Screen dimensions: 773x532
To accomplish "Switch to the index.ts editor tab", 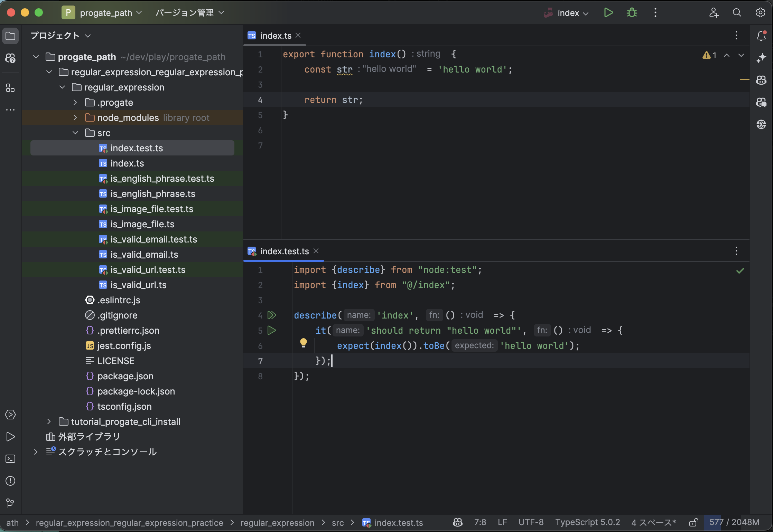I will [x=275, y=36].
